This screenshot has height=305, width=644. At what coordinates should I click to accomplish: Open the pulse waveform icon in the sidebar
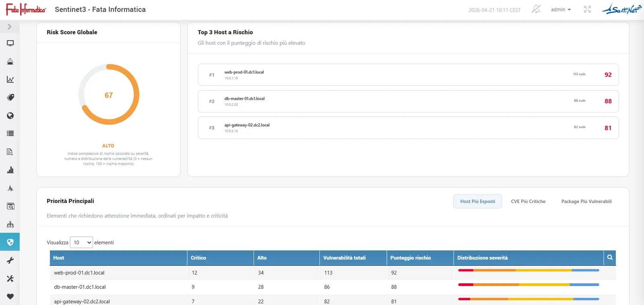pos(10,188)
